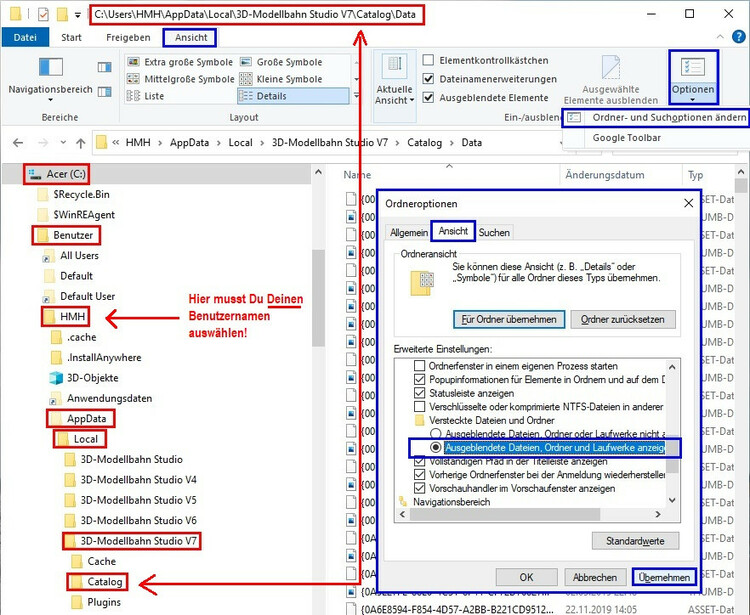
Task: Select the Local folder in tree
Action: [x=79, y=439]
